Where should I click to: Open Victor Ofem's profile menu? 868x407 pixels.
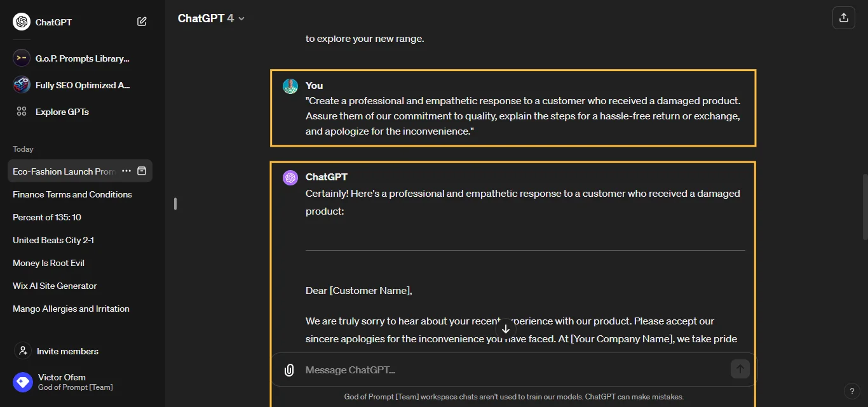tap(62, 382)
